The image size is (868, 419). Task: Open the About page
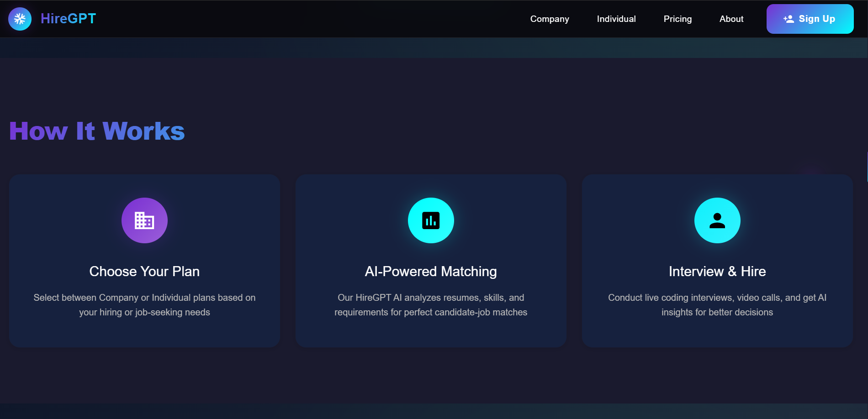(731, 19)
